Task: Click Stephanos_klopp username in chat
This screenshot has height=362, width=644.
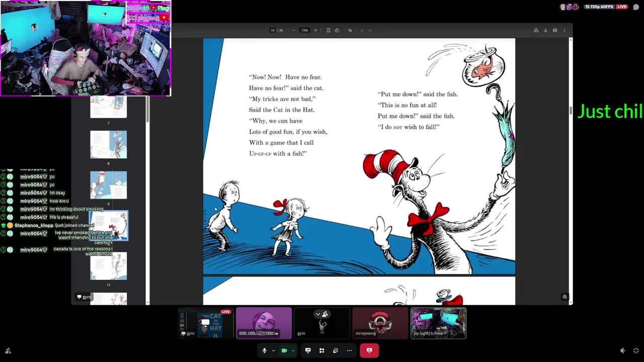Action: [x=34, y=225]
